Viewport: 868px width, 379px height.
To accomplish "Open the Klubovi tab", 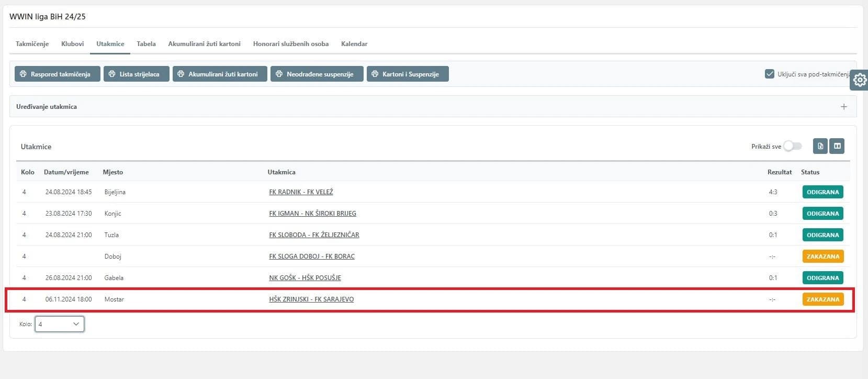I will (72, 44).
